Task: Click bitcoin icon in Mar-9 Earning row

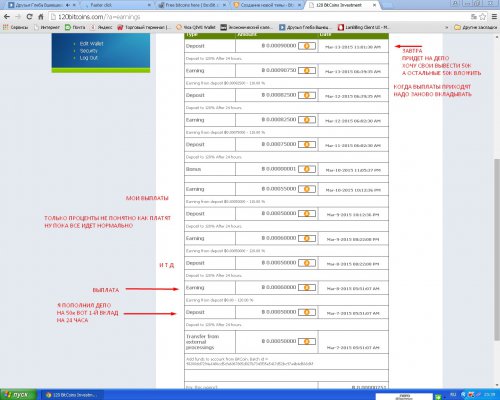Action: (x=307, y=238)
